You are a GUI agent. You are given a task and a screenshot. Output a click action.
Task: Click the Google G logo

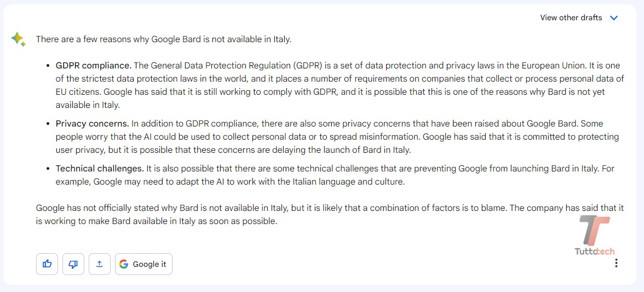pyautogui.click(x=124, y=264)
